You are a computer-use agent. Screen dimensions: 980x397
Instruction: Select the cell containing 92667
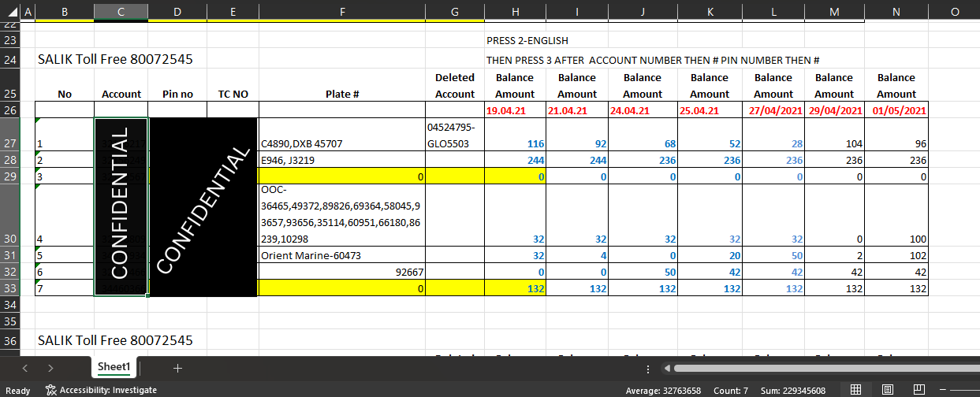pyautogui.click(x=342, y=272)
